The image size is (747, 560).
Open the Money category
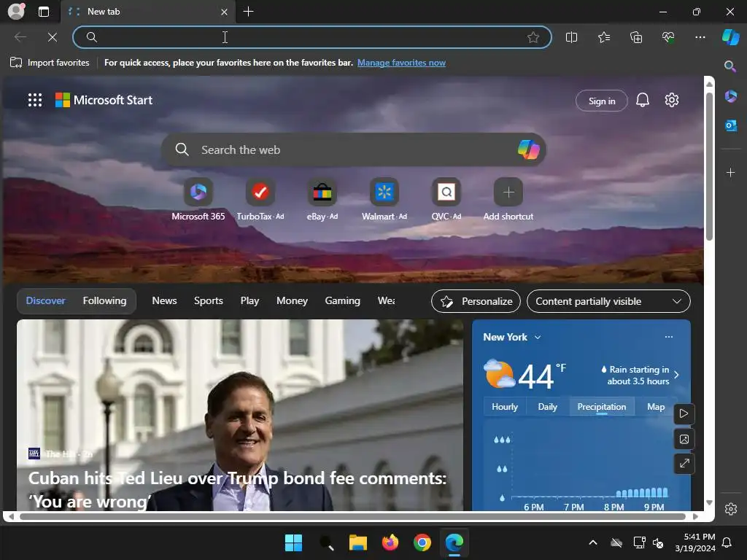292,301
